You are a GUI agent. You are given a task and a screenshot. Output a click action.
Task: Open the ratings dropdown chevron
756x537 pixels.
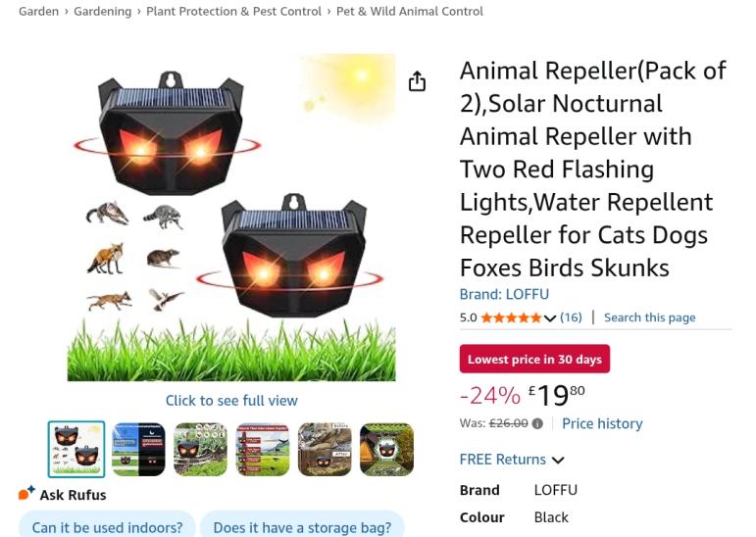point(550,317)
